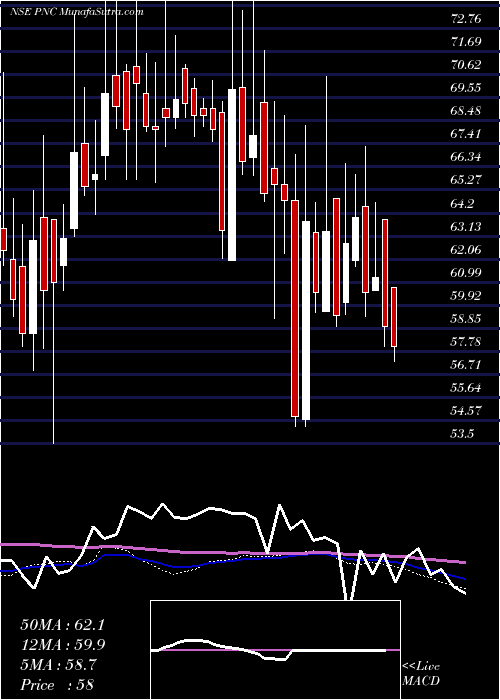
Task: Select the 58.85 axis label
Action: click(x=466, y=318)
